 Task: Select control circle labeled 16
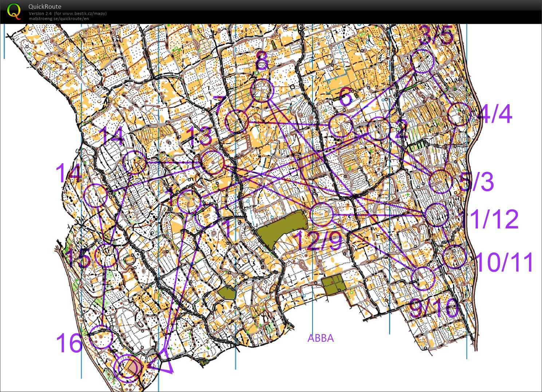pos(101,337)
